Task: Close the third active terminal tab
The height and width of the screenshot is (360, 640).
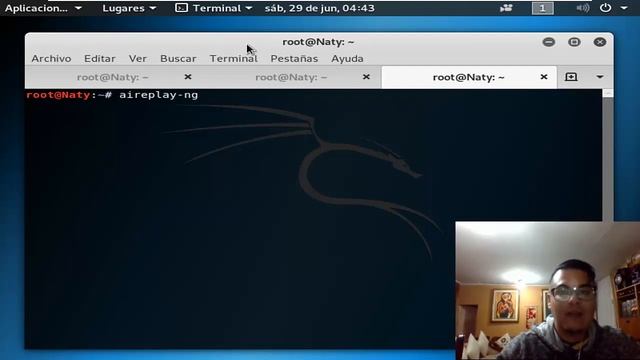Action: point(544,77)
